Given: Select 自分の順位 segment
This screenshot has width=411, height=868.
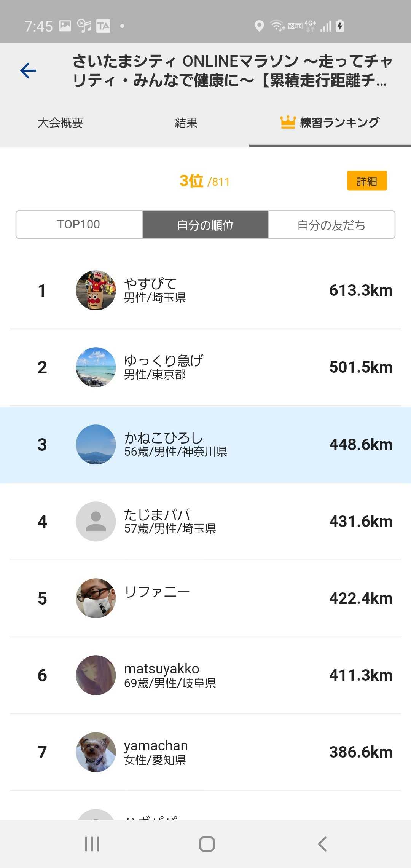Looking at the screenshot, I should pyautogui.click(x=205, y=225).
